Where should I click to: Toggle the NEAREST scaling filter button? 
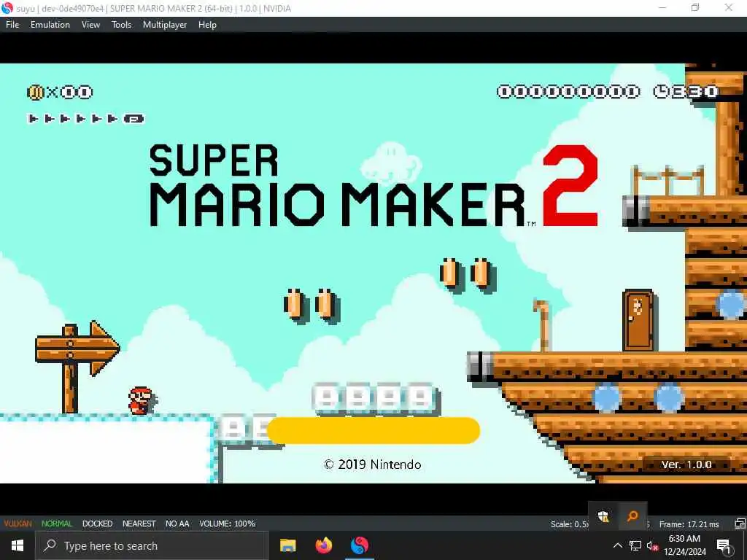tap(139, 524)
